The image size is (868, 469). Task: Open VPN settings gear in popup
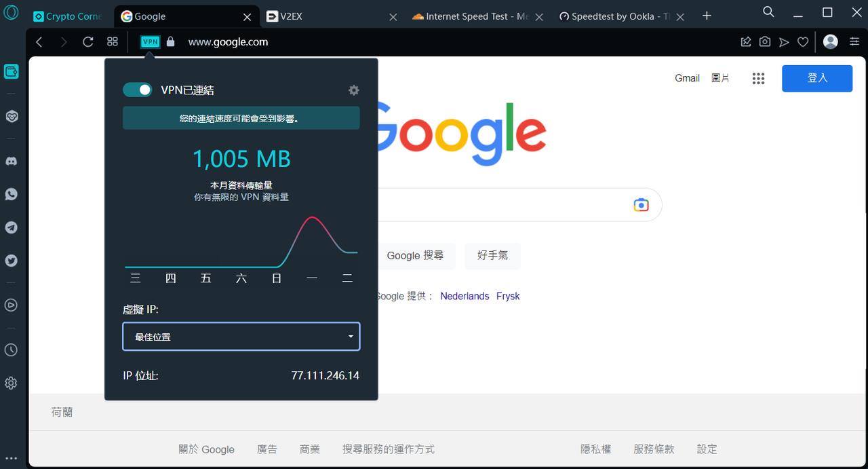pyautogui.click(x=354, y=90)
